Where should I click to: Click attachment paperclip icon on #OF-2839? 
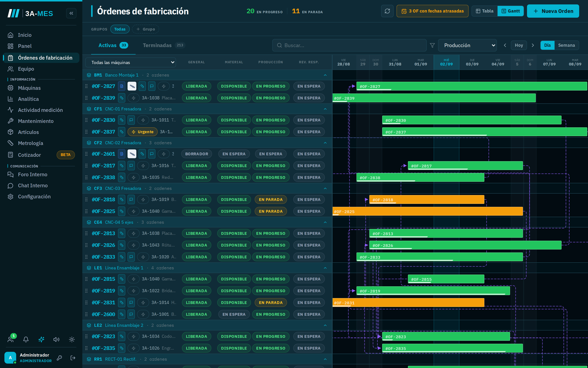tap(122, 98)
